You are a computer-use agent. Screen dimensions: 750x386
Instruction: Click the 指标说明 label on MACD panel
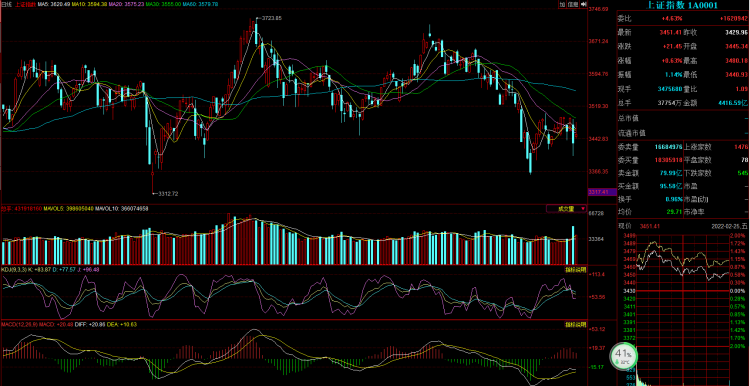[x=576, y=324]
